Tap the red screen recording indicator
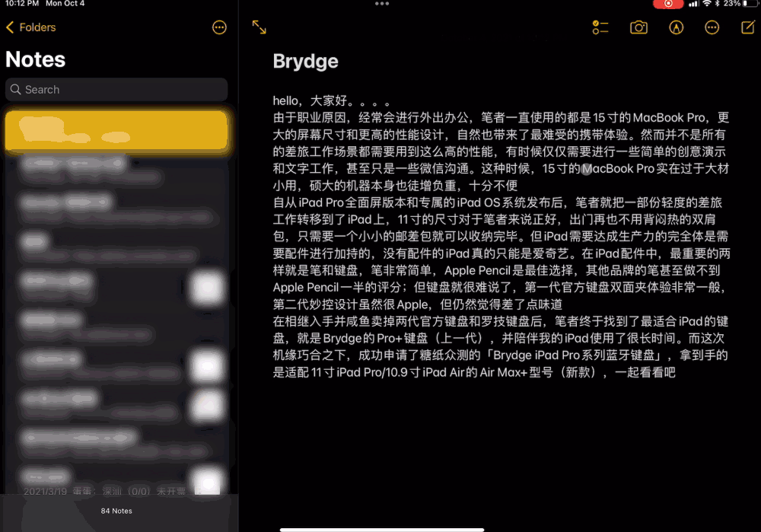761x532 pixels. point(668,4)
